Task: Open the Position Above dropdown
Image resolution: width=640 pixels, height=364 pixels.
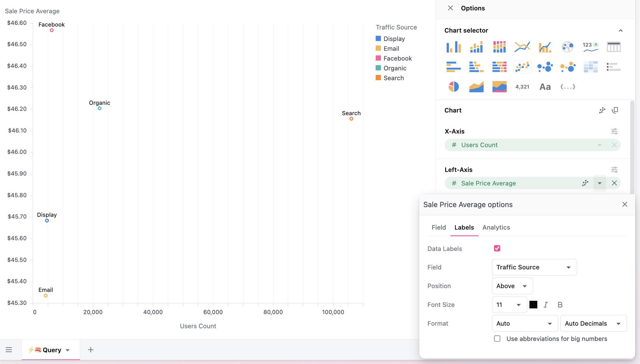Action: (512, 286)
